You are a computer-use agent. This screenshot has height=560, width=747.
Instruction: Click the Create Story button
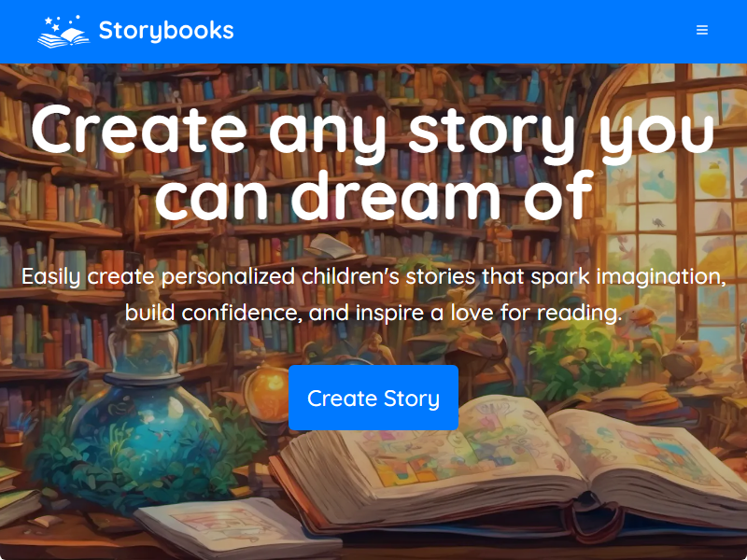pyautogui.click(x=373, y=399)
